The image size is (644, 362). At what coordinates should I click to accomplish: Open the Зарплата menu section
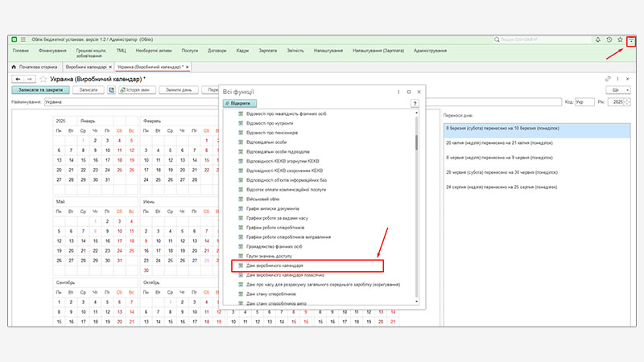[x=268, y=51]
